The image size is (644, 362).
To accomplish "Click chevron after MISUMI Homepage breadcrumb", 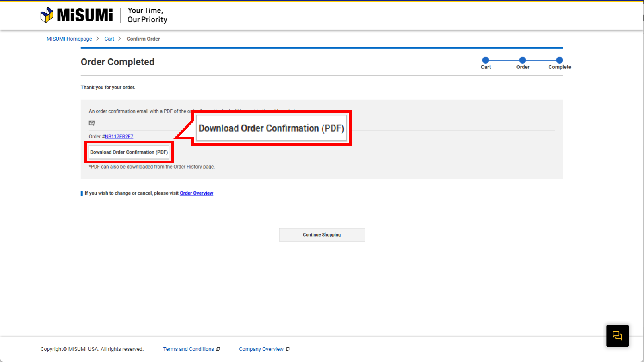I will 97,39.
